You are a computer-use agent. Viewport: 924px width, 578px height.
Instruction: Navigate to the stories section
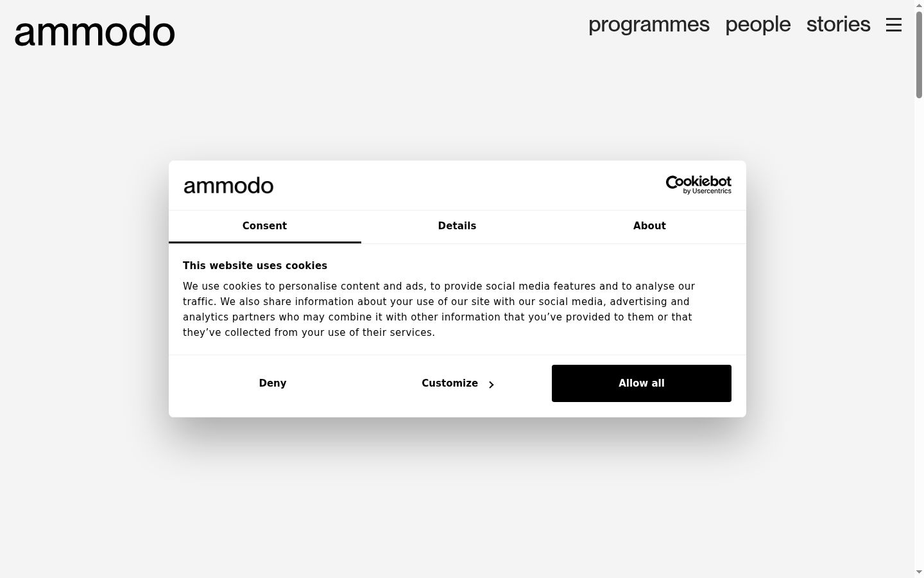click(x=838, y=24)
